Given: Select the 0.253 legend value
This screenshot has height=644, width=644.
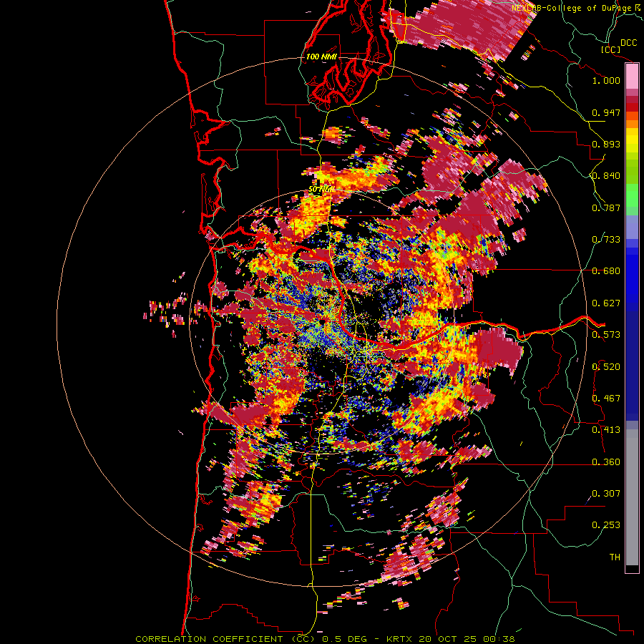Looking at the screenshot, I should click(606, 525).
